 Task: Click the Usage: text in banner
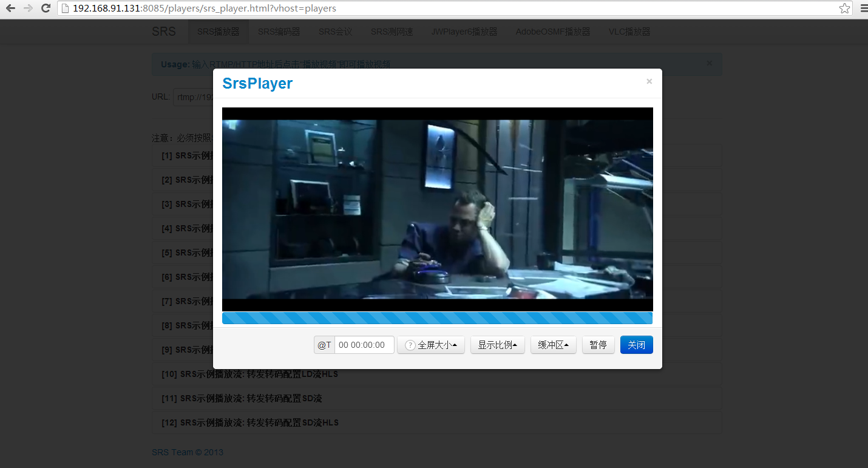coord(175,64)
